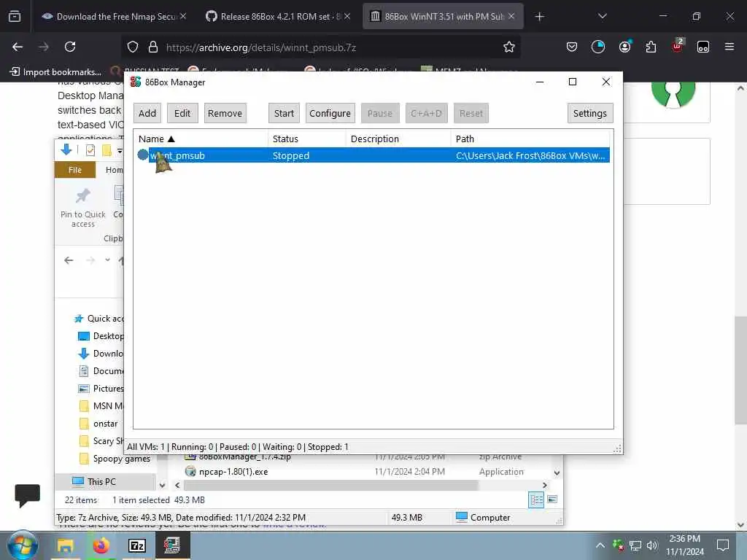This screenshot has height=560, width=747.
Task: Click the Add button in 86Box Manager
Action: pyautogui.click(x=147, y=113)
